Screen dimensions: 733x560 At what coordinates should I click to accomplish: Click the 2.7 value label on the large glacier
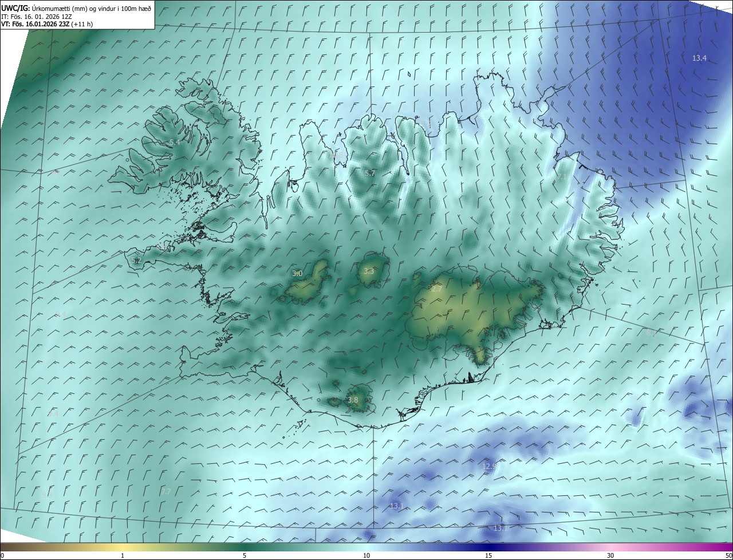tap(436, 289)
